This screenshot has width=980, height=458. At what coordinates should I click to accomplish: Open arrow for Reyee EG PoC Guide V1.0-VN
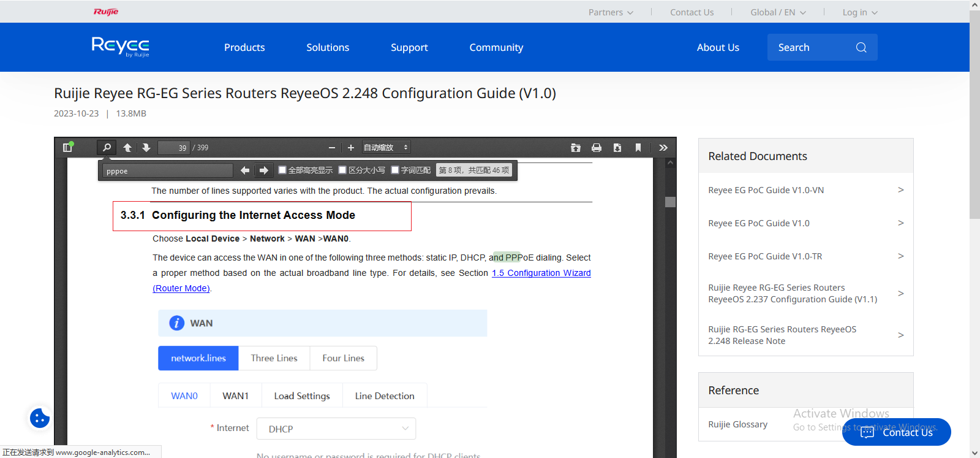tap(900, 190)
